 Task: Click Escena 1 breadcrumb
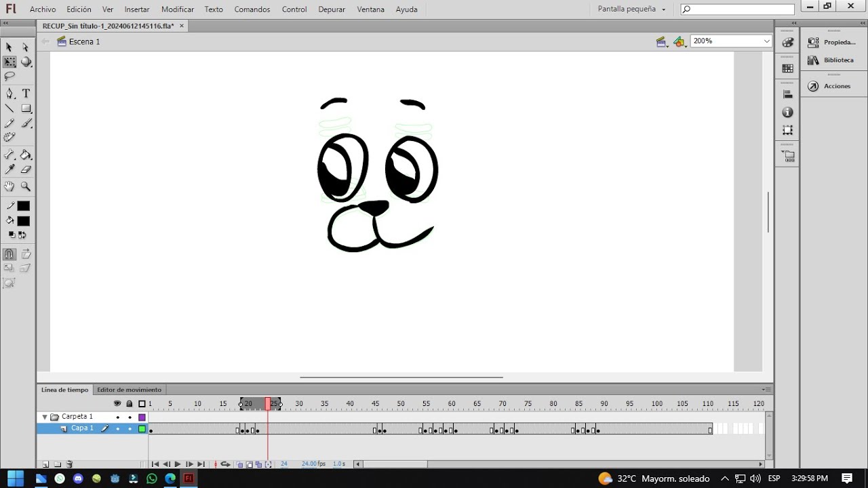(x=85, y=42)
